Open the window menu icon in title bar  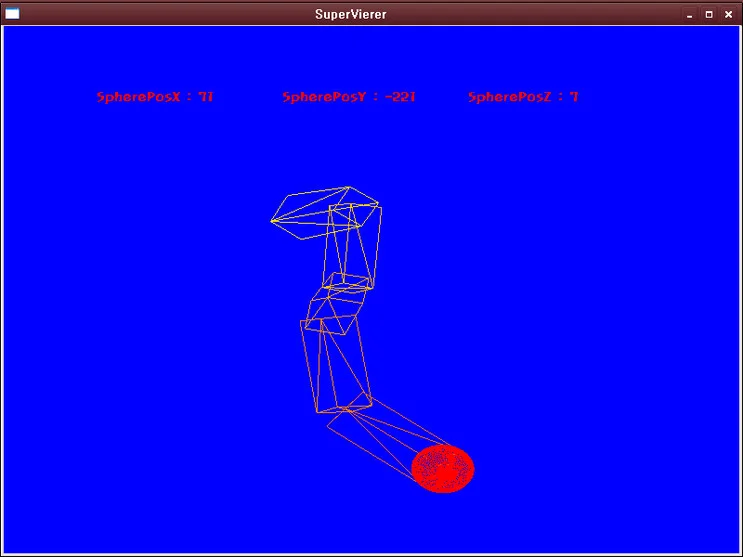tap(12, 14)
